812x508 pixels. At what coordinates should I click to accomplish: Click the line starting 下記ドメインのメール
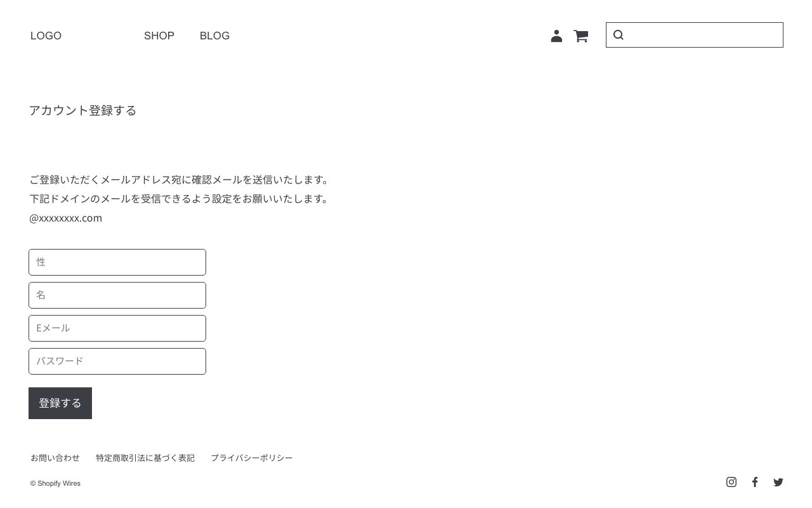[180, 199]
